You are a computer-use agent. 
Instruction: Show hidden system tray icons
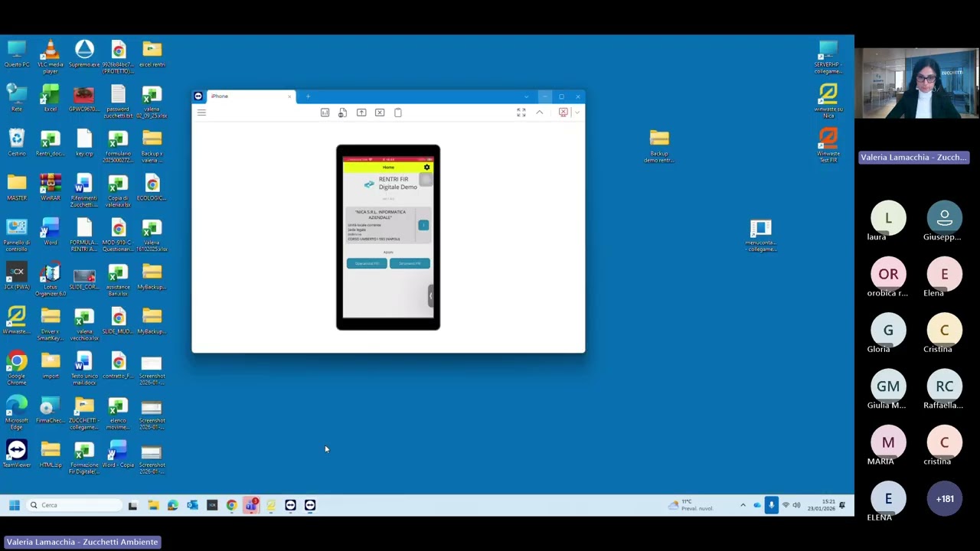click(x=743, y=505)
